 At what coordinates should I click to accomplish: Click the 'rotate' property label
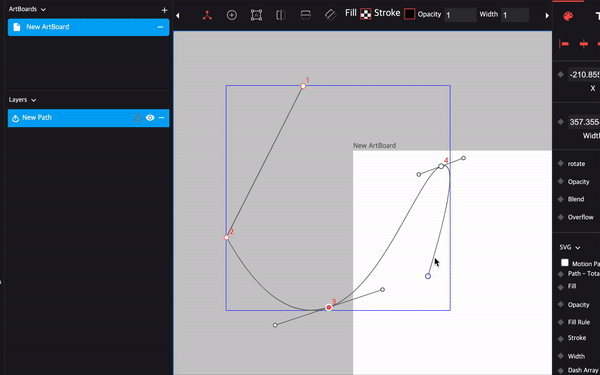(576, 164)
